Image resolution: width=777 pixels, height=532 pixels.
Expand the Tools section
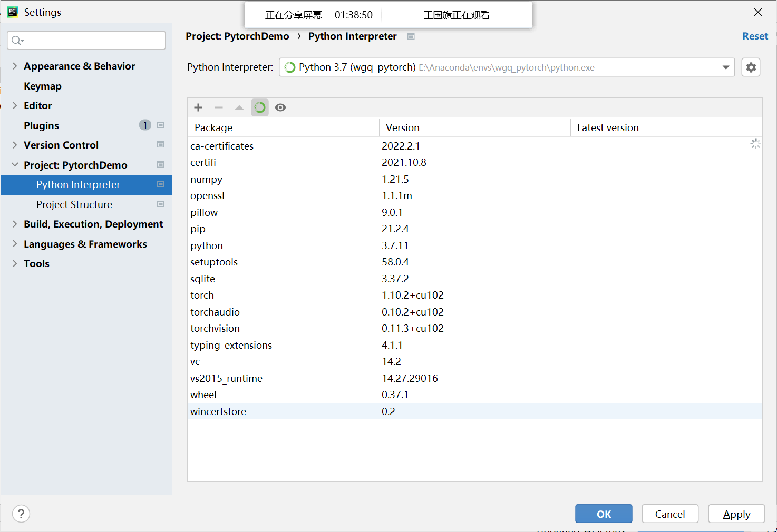coord(15,263)
